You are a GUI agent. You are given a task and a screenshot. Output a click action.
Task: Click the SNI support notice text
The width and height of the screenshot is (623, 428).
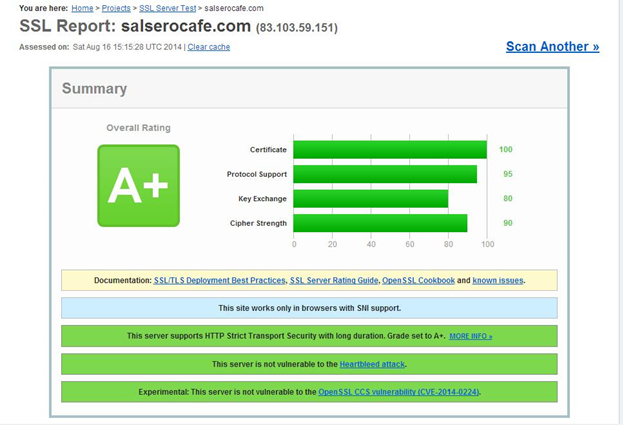point(310,308)
